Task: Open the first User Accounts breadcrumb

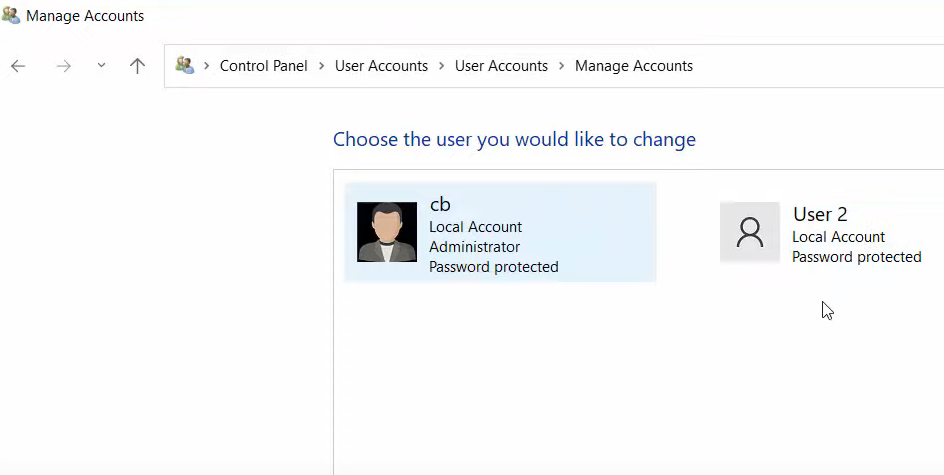Action: point(381,66)
